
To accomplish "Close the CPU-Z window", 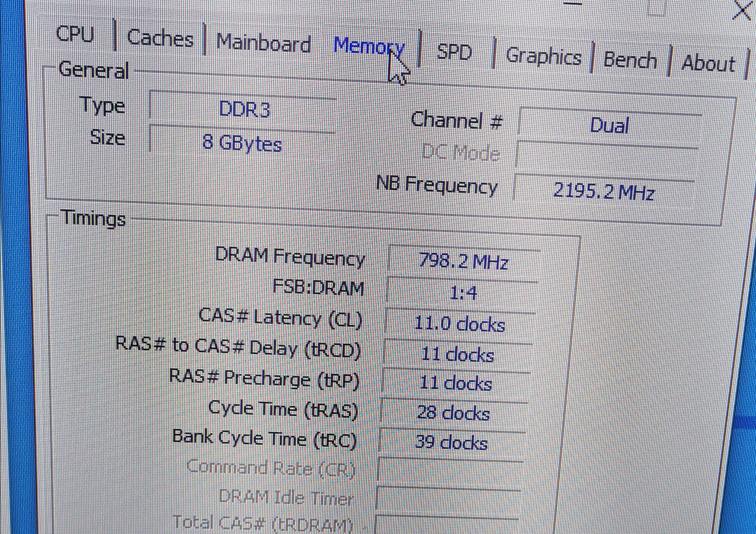I will tap(742, 11).
